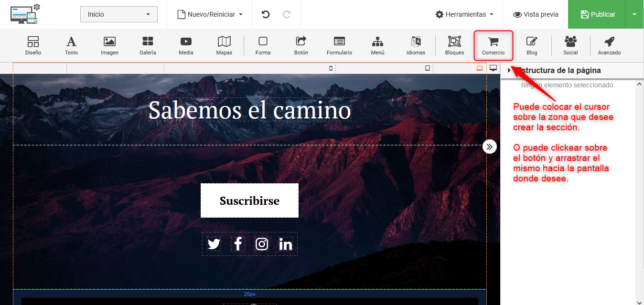Viewport: 644px width, 305px height.
Task: Select the 'Sabemos el camino' heading
Action: coord(249,110)
